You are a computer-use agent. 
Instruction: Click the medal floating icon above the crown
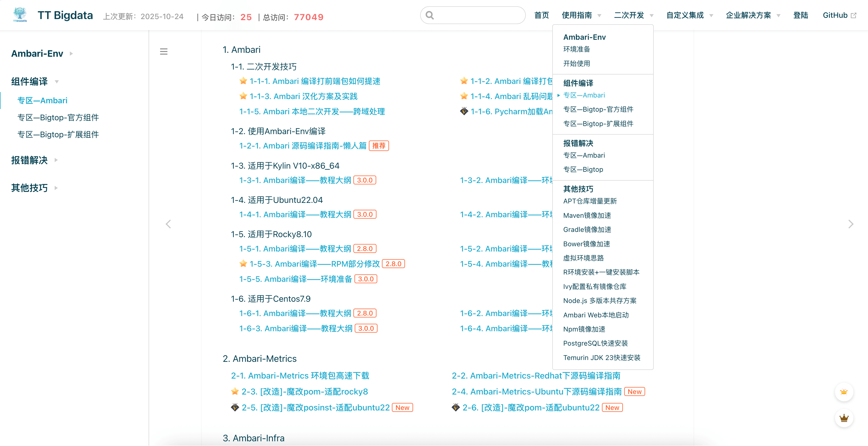(844, 392)
